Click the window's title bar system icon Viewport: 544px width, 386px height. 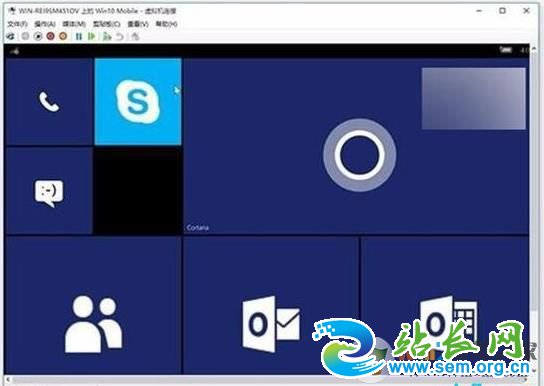[x=12, y=11]
